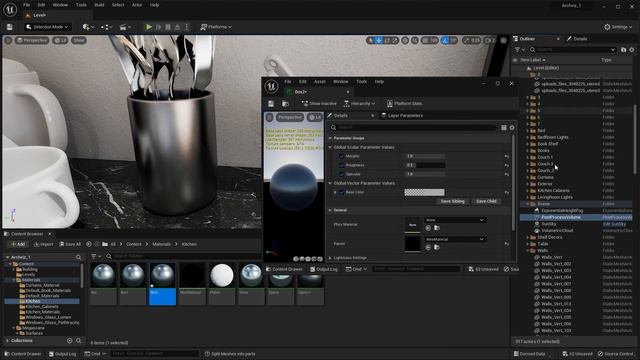
Task: Open Content Drawer in the bottom status bar
Action: [x=23, y=354]
